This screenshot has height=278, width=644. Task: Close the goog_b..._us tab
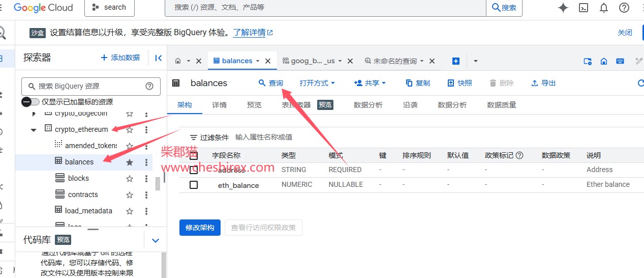pyautogui.click(x=350, y=61)
